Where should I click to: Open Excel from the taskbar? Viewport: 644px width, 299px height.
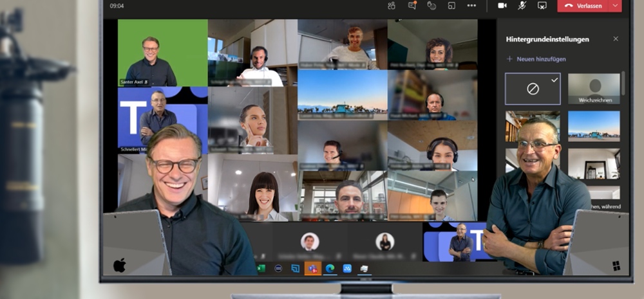point(261,268)
